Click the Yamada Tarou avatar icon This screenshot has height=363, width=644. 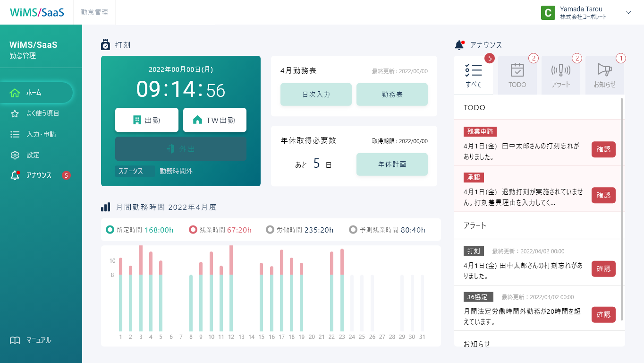coord(548,13)
